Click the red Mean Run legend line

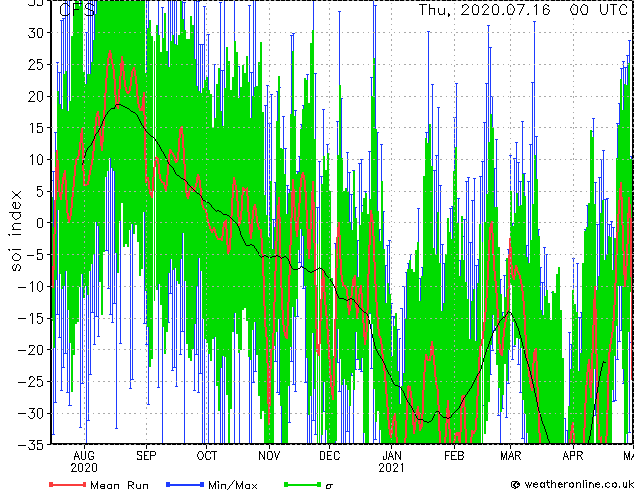coord(67,484)
